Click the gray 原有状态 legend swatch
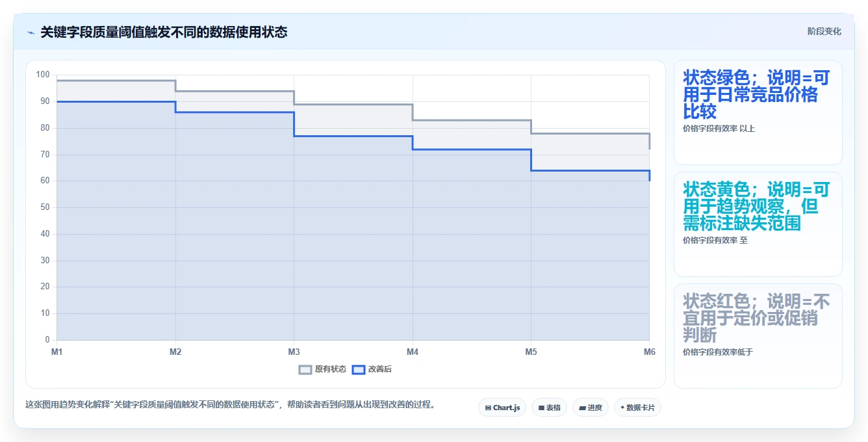The image size is (868, 442). 305,369
